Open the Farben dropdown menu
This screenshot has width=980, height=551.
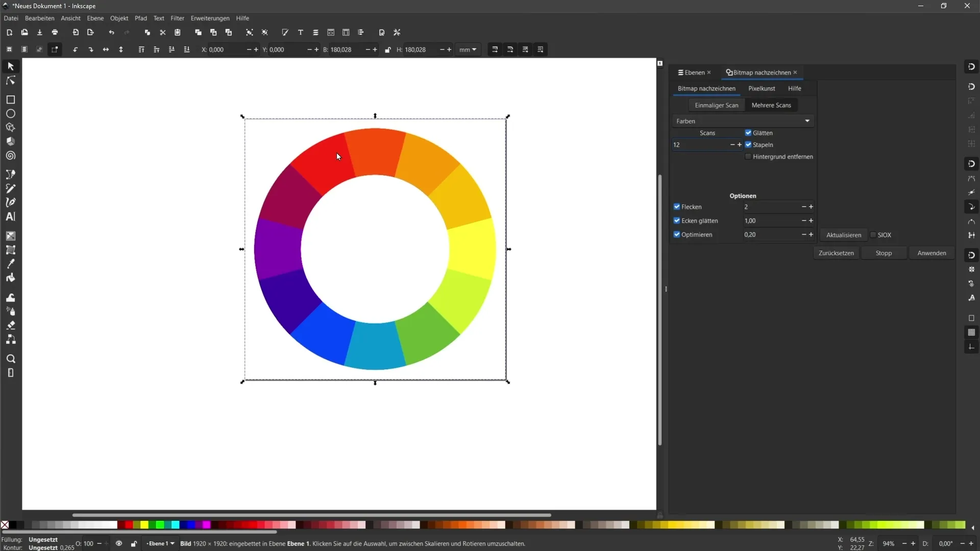[741, 121]
